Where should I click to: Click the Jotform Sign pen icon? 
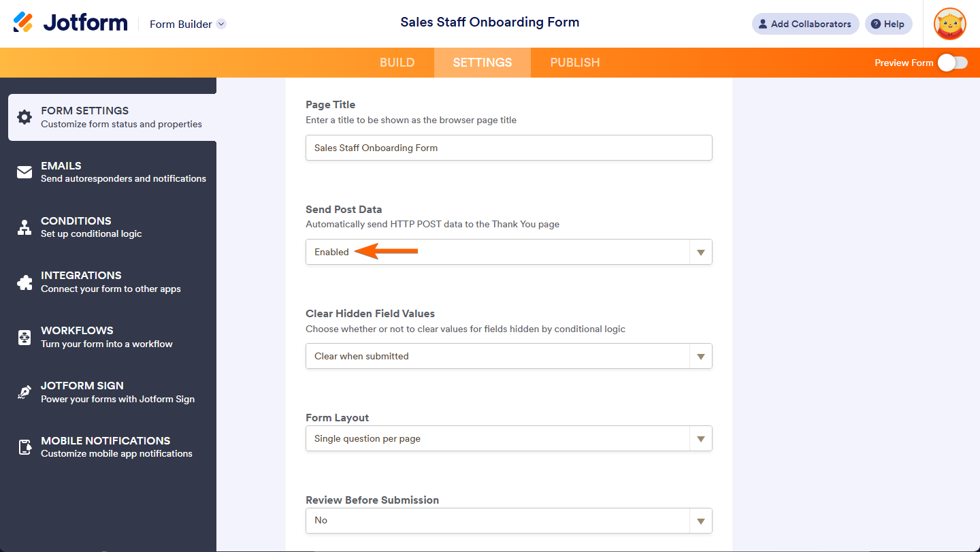pyautogui.click(x=24, y=392)
